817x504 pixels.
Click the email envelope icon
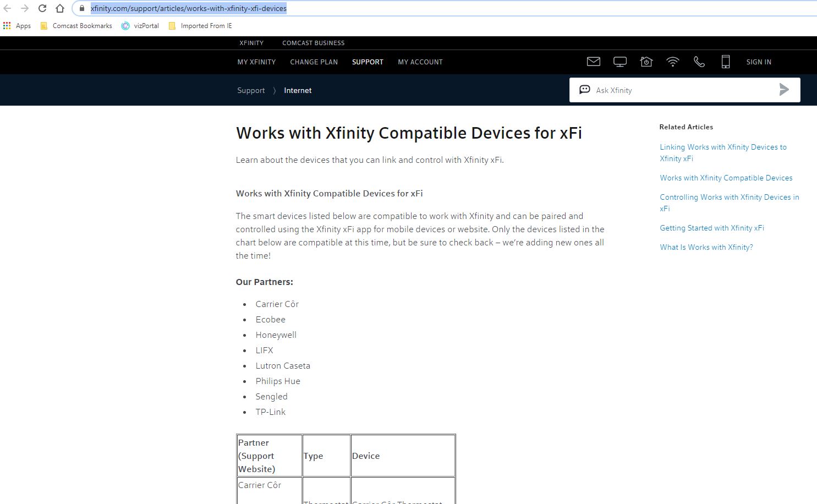pos(593,62)
